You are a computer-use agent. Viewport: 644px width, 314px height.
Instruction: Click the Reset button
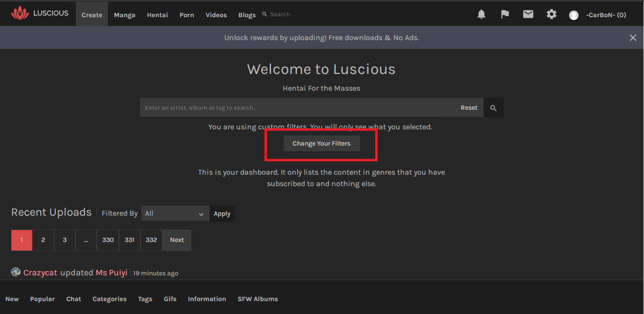click(469, 108)
